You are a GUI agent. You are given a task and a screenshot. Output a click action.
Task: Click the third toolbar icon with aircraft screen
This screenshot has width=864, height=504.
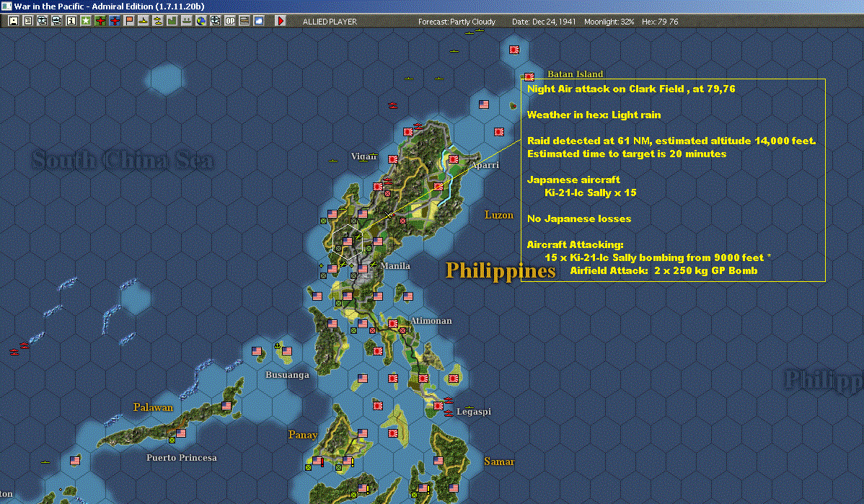[x=43, y=21]
